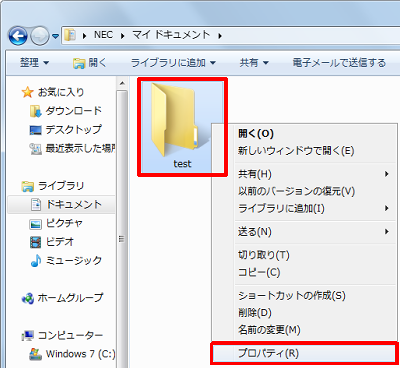This screenshot has width=400, height=368.
Task: Click the folder icon in address bar
Action: 70,35
